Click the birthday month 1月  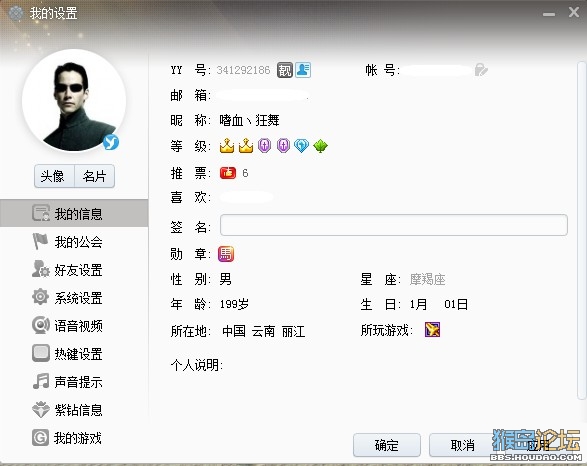click(418, 304)
